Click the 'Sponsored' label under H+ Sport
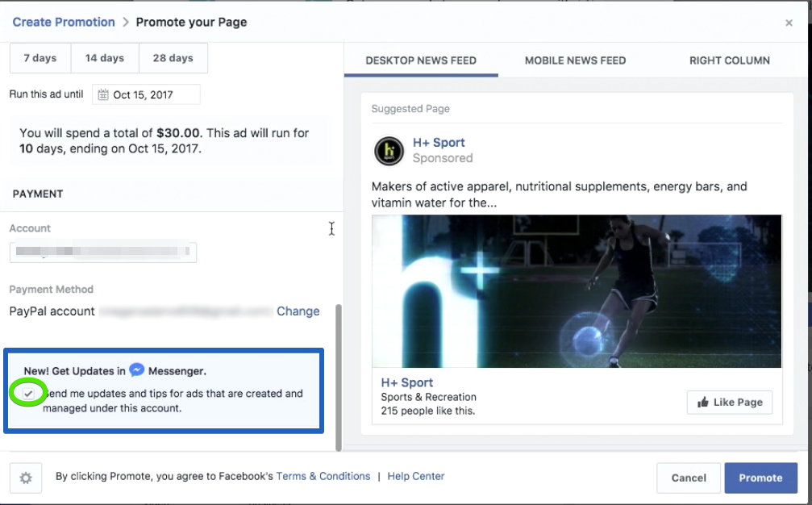The height and width of the screenshot is (505, 812). coord(443,158)
